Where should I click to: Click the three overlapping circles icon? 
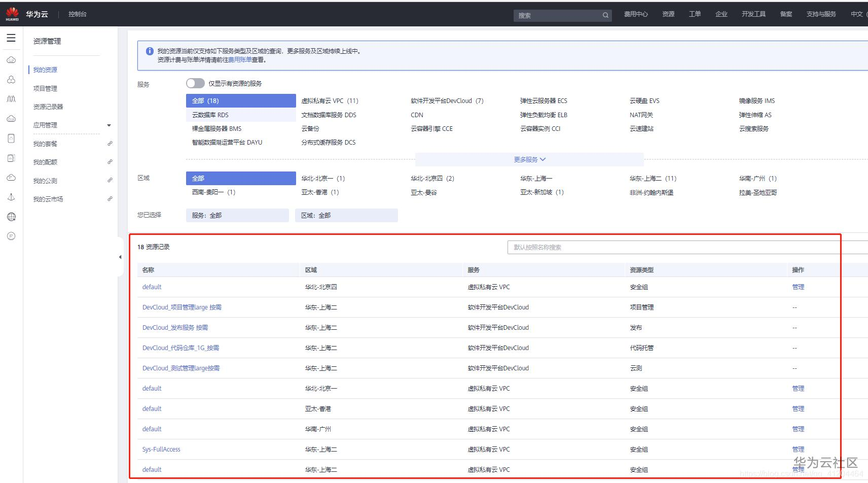(x=11, y=80)
